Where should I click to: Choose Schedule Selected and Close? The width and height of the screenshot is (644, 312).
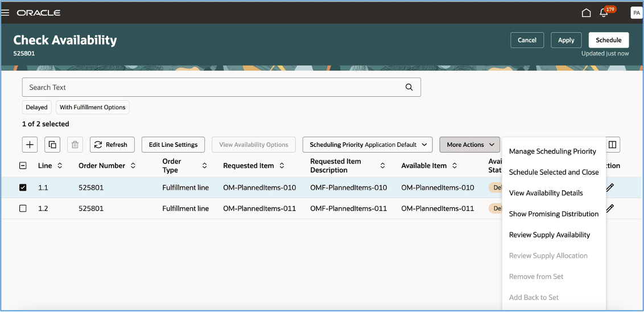(x=554, y=173)
